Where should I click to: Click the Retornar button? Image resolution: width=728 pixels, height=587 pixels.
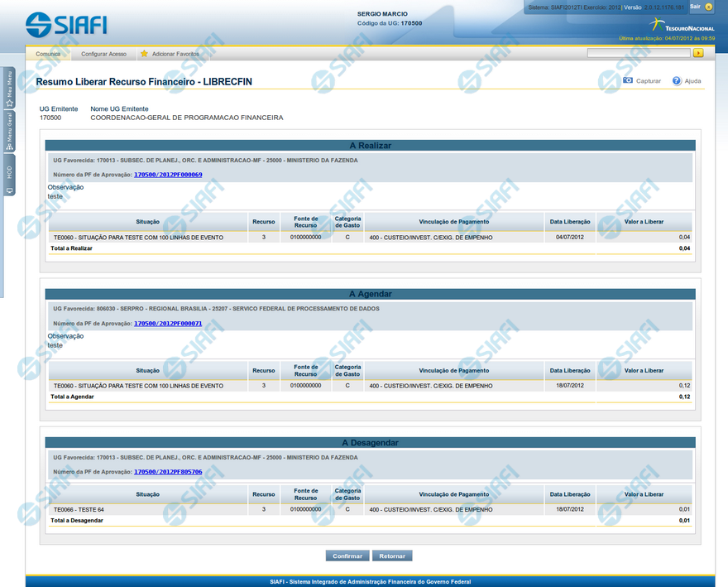coord(392,556)
